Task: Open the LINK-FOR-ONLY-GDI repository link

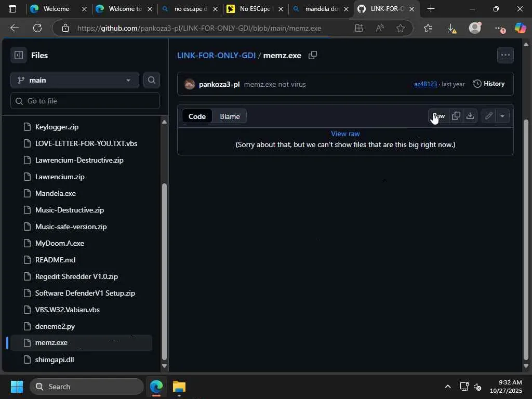Action: pos(216,55)
